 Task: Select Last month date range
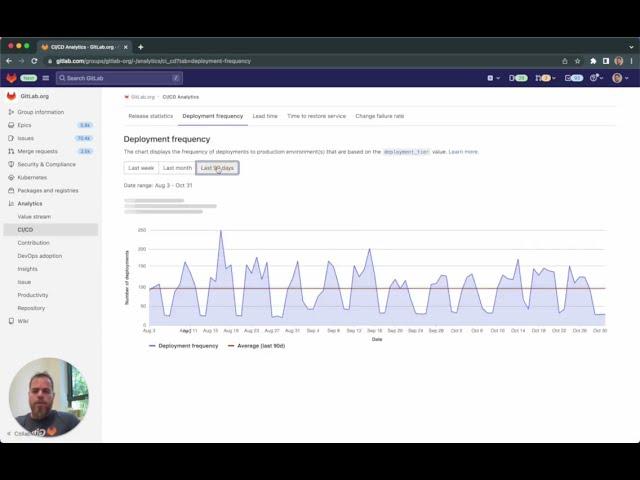pyautogui.click(x=177, y=168)
